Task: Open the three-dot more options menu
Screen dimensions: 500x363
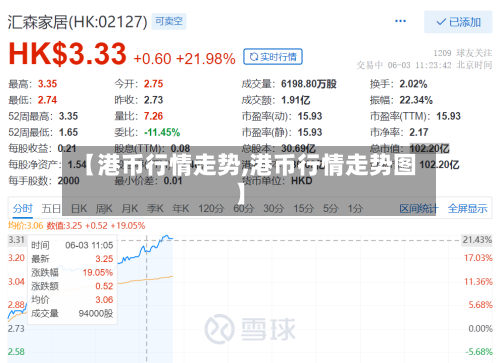Action: click(x=400, y=21)
